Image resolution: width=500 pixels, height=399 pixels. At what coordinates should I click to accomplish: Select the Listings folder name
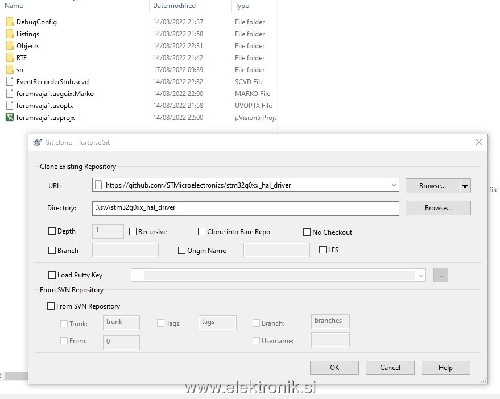pyautogui.click(x=28, y=34)
